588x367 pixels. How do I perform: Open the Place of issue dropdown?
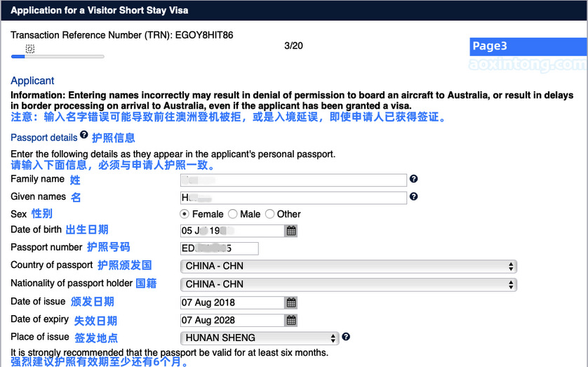260,338
